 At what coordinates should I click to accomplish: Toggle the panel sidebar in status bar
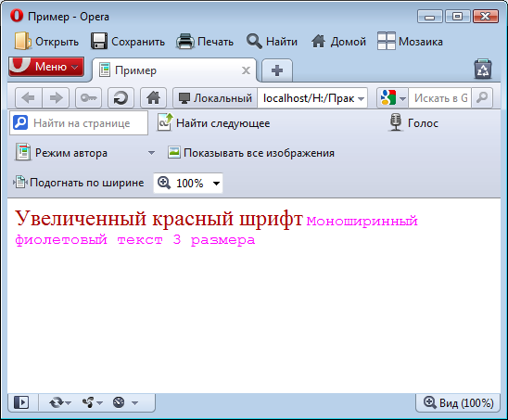tap(21, 402)
